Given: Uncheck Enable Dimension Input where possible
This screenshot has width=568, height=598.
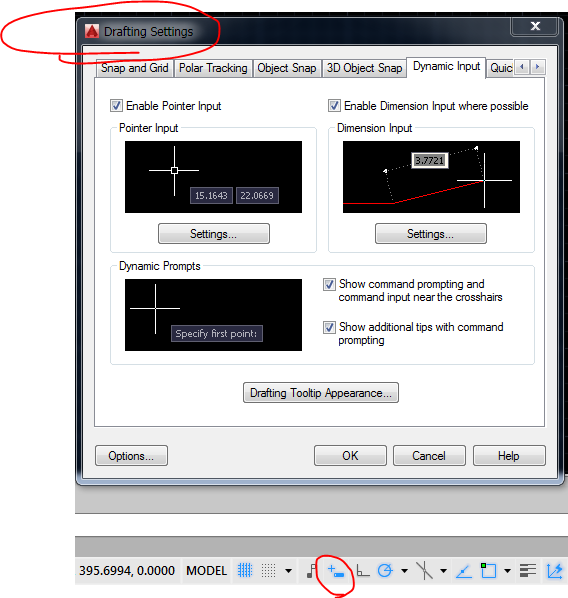Looking at the screenshot, I should [x=334, y=106].
